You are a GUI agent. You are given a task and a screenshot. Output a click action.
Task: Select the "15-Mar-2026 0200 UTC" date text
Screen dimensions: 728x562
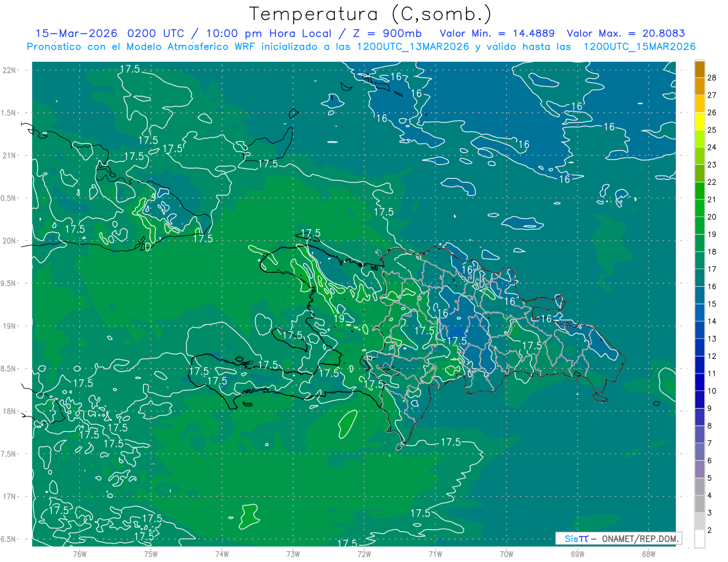pyautogui.click(x=110, y=33)
